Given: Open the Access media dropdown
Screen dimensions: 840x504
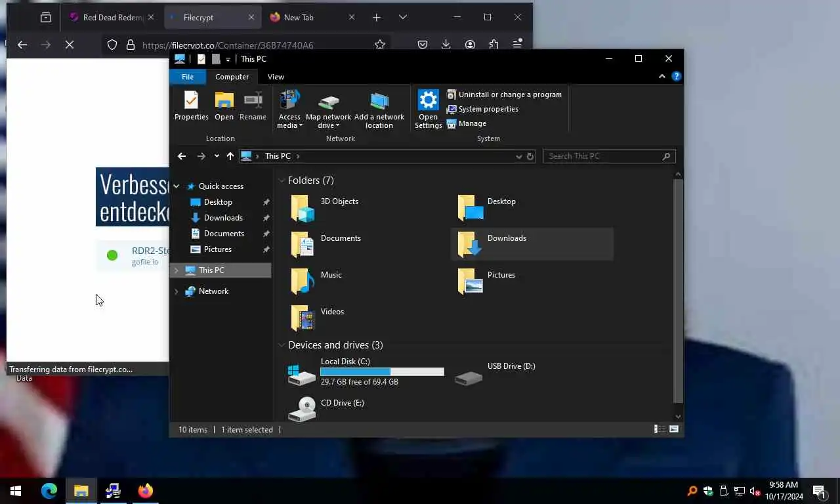Looking at the screenshot, I should point(289,110).
